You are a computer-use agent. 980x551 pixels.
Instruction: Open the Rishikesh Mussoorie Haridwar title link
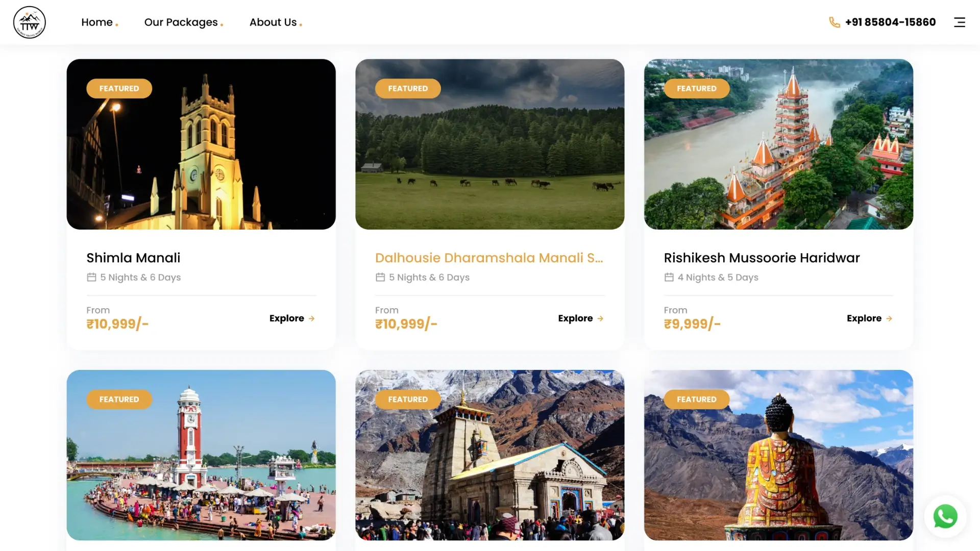pos(762,258)
